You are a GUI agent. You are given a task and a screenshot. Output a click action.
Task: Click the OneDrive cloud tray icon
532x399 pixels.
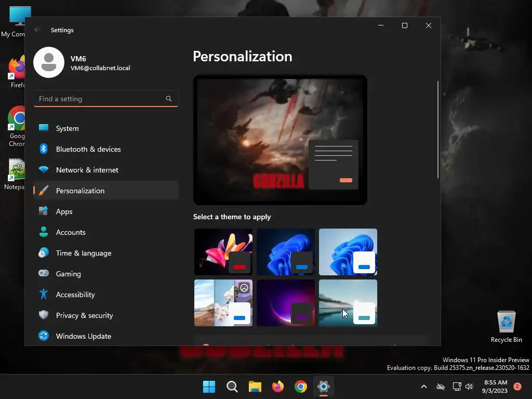point(441,387)
